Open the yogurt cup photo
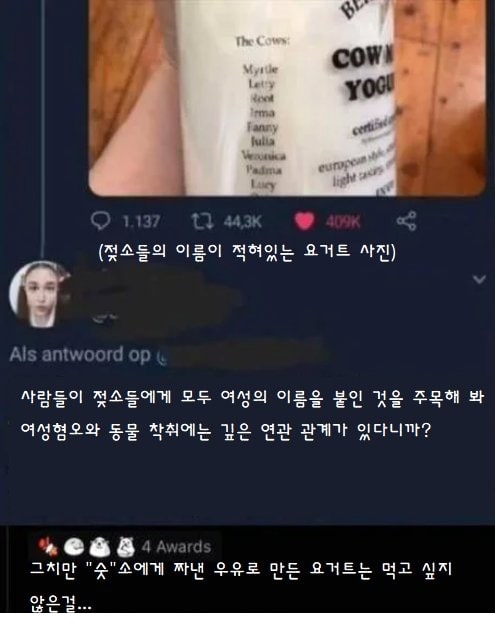 [x=287, y=98]
